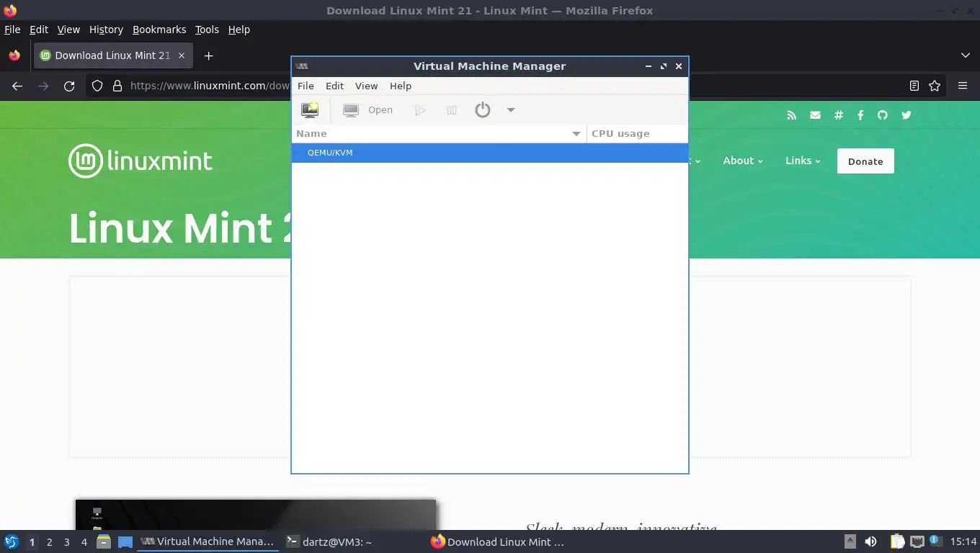Open Firefox History menu
This screenshot has width=980, height=553.
106,30
